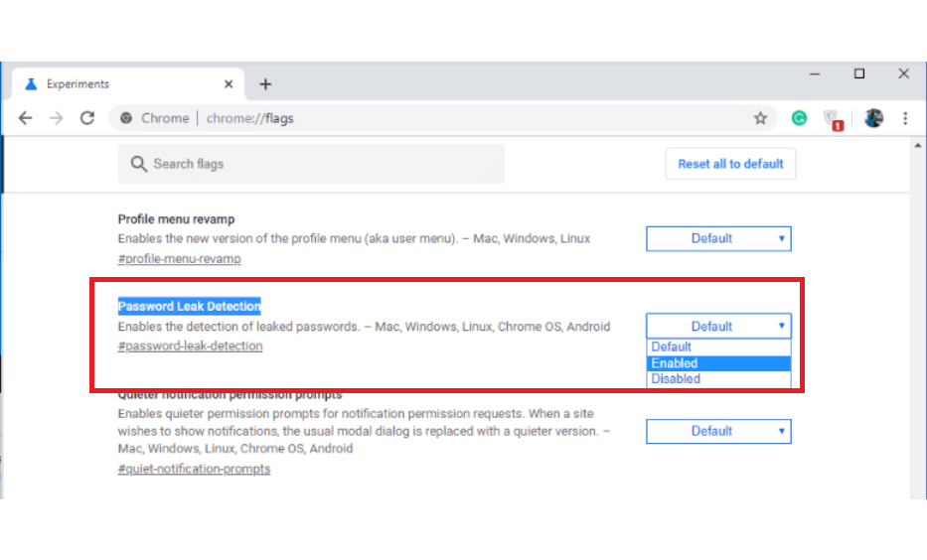Choose the Default option in the open list
This screenshot has width=927, height=560.
718,348
